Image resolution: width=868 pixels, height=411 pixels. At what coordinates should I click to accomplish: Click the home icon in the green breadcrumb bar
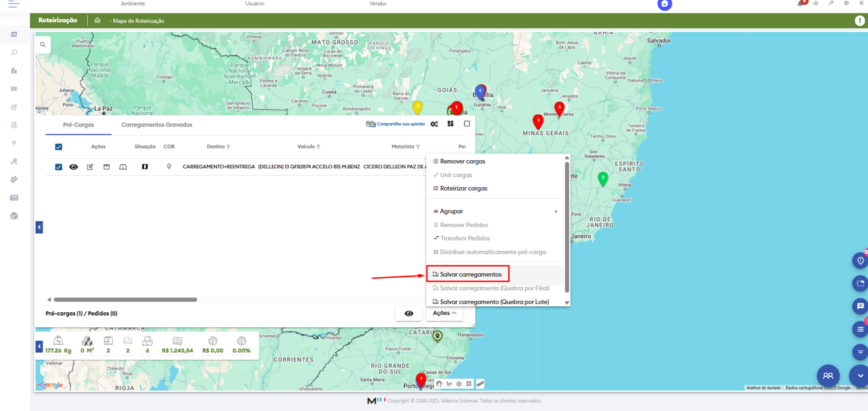click(97, 21)
